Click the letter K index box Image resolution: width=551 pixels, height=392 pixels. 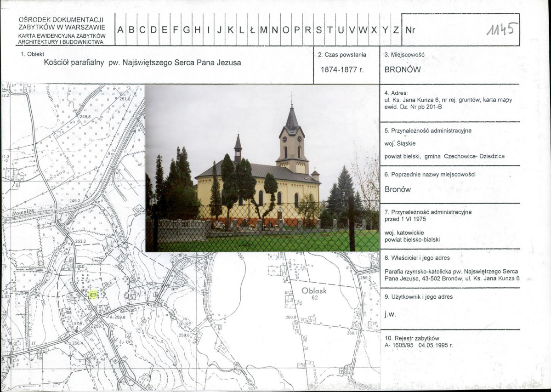point(230,30)
